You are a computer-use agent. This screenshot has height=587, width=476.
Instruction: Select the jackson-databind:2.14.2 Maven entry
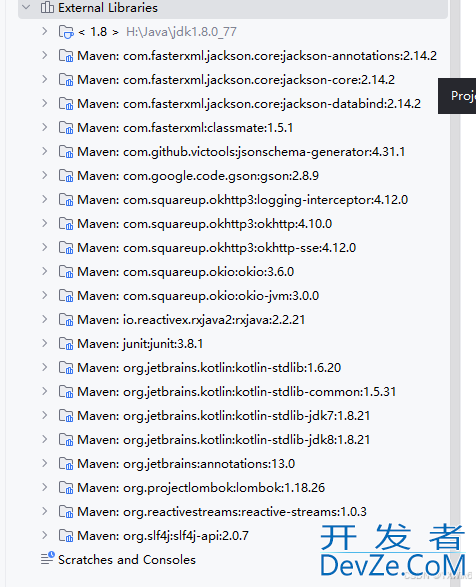(x=249, y=104)
